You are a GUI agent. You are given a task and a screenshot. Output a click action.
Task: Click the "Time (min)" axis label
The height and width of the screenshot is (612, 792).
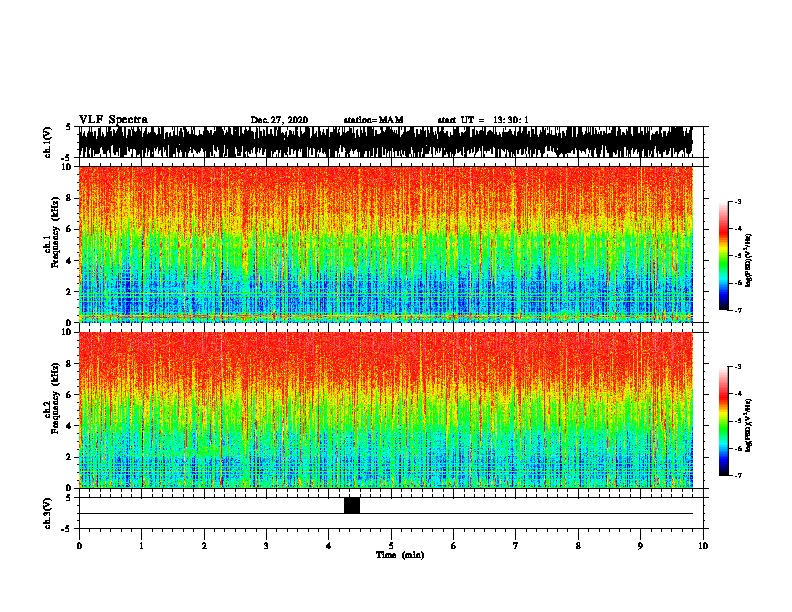coord(400,555)
